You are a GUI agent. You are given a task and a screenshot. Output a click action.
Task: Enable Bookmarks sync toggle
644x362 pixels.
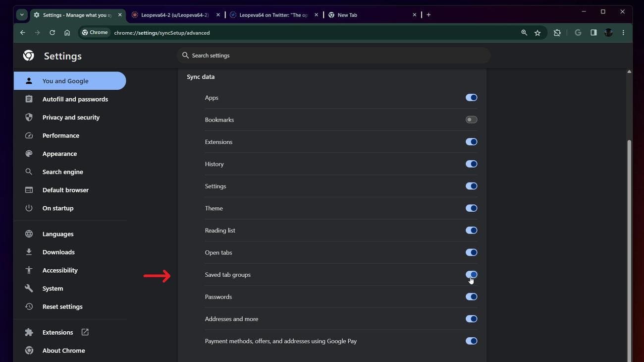coord(470,119)
